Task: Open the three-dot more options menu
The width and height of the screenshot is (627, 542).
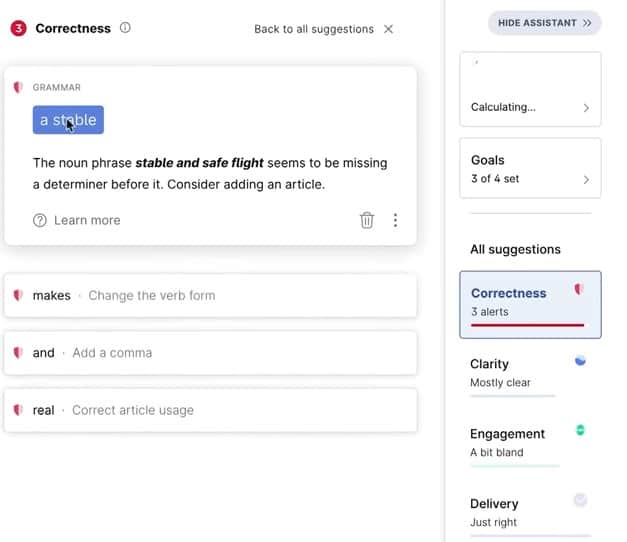Action: tap(395, 220)
